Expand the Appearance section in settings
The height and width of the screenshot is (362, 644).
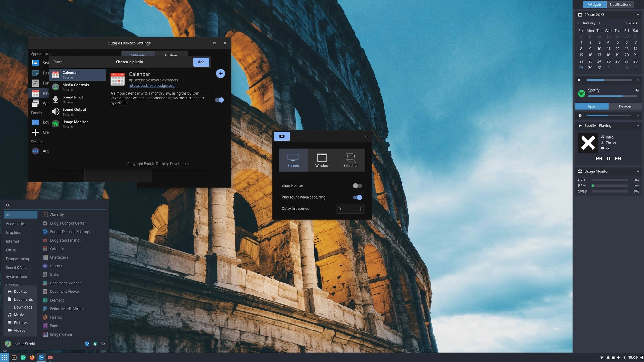point(40,54)
